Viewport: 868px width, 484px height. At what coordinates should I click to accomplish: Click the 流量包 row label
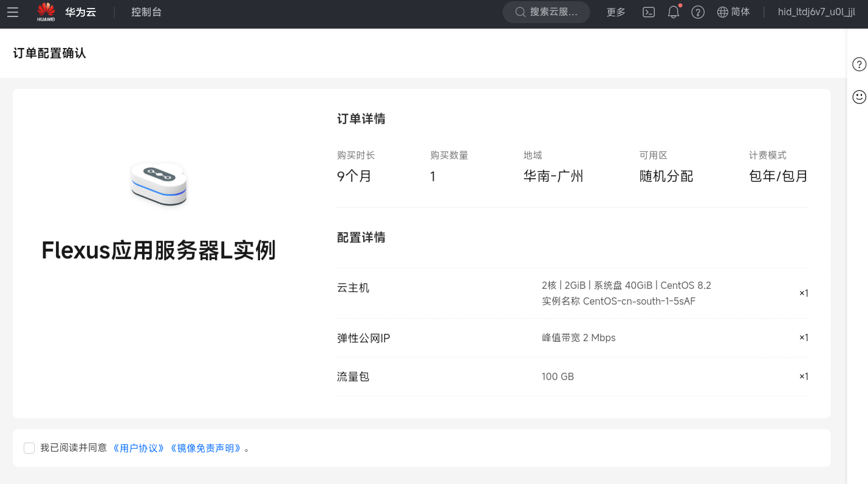point(353,377)
